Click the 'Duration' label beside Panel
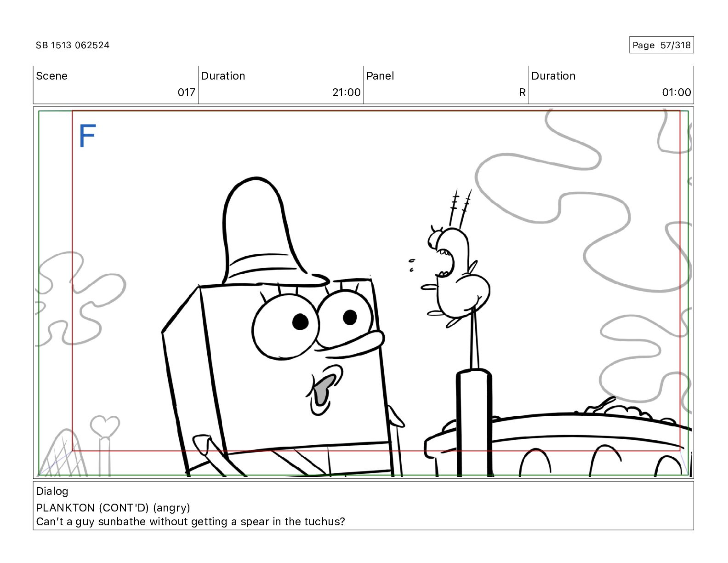Viewport: 728px width, 563px height. click(553, 76)
